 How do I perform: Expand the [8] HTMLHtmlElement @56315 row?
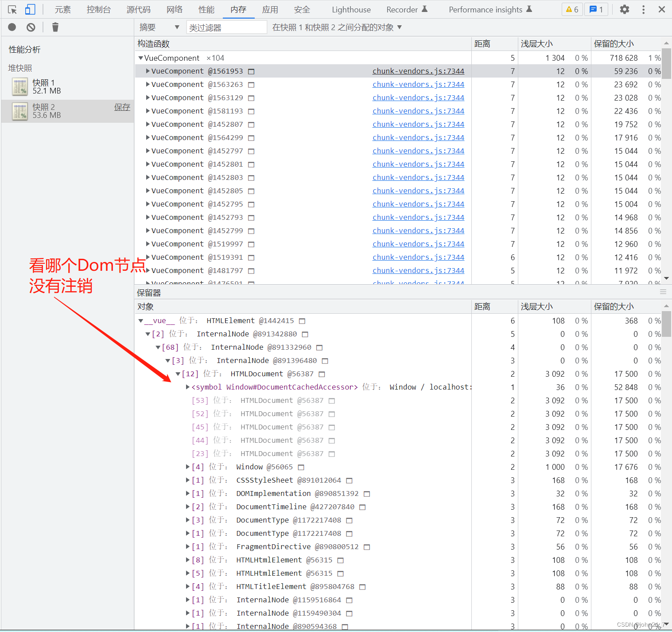click(x=188, y=560)
